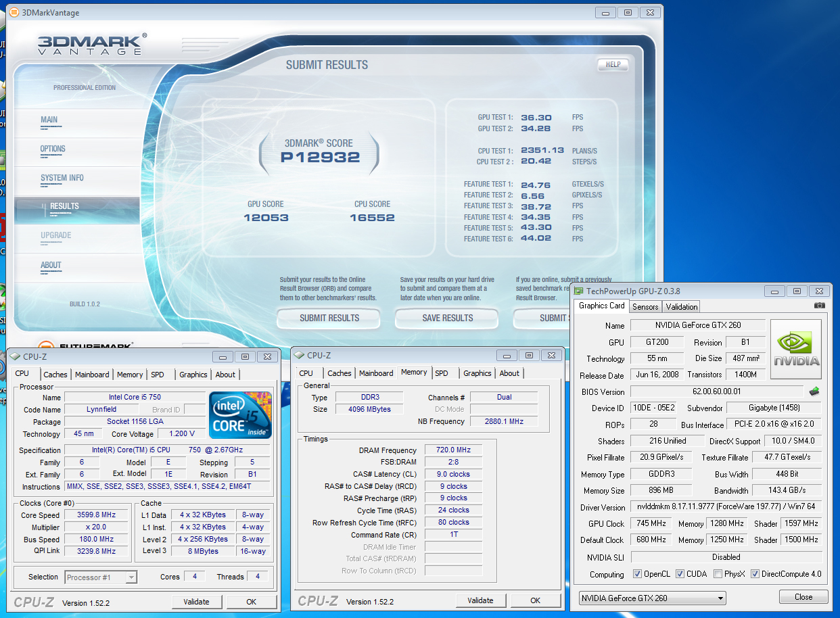Open SPD tab in the CPU-Z memory window
Viewport: 840px width, 618px height.
point(442,373)
